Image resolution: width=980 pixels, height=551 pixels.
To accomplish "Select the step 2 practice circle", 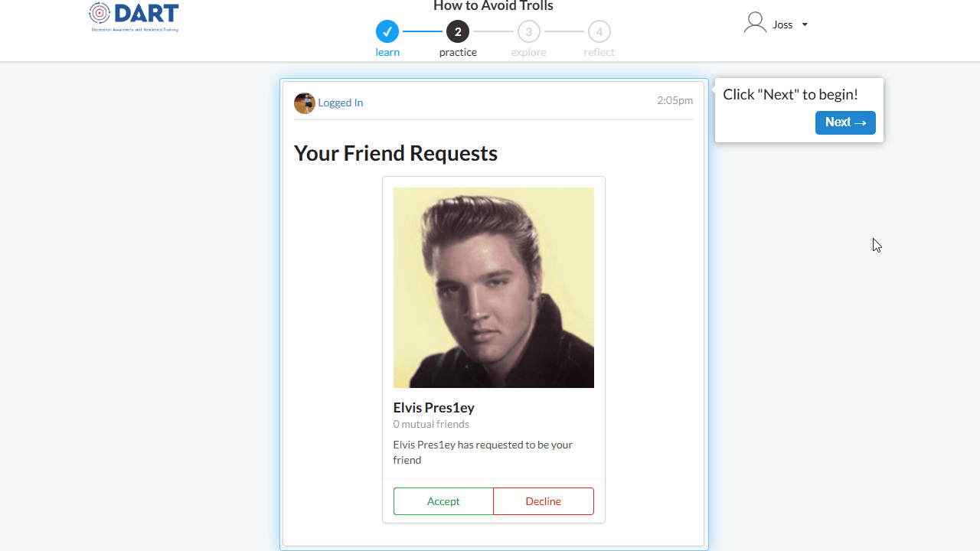I will (x=458, y=31).
